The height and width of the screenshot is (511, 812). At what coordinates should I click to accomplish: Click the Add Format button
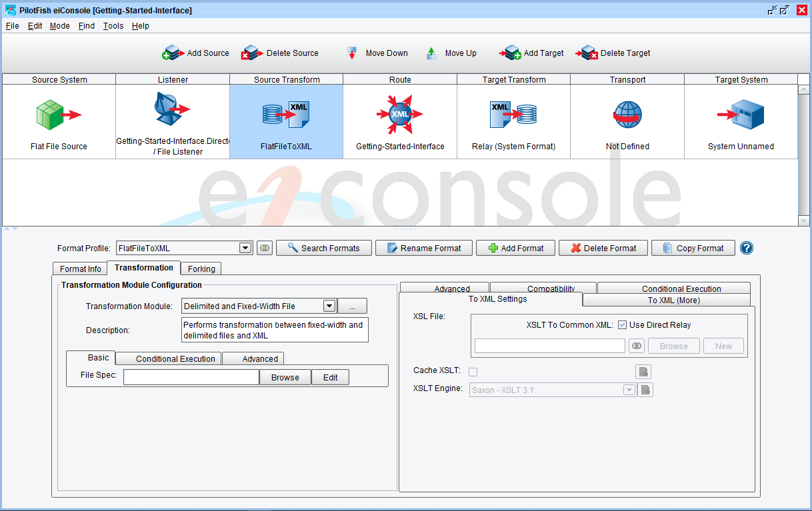click(x=515, y=248)
